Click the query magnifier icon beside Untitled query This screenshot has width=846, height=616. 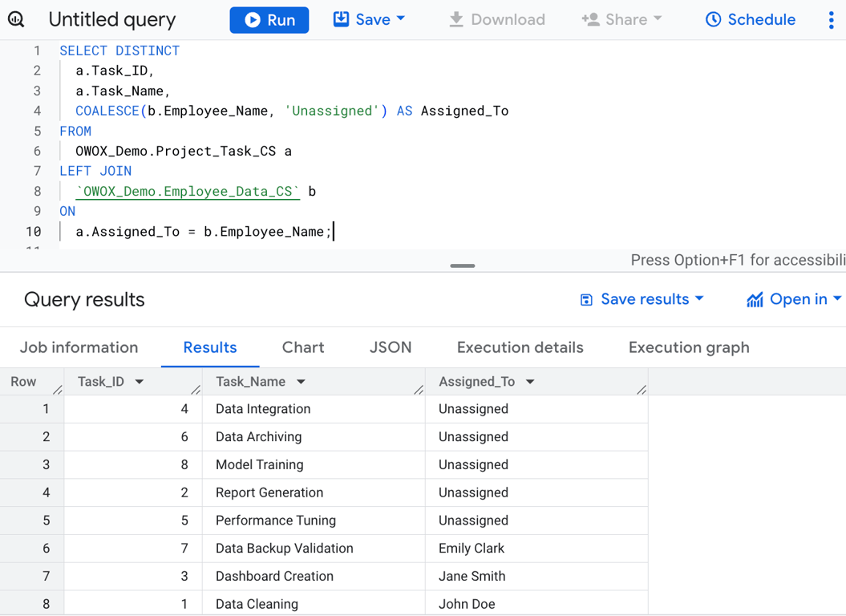tap(16, 19)
